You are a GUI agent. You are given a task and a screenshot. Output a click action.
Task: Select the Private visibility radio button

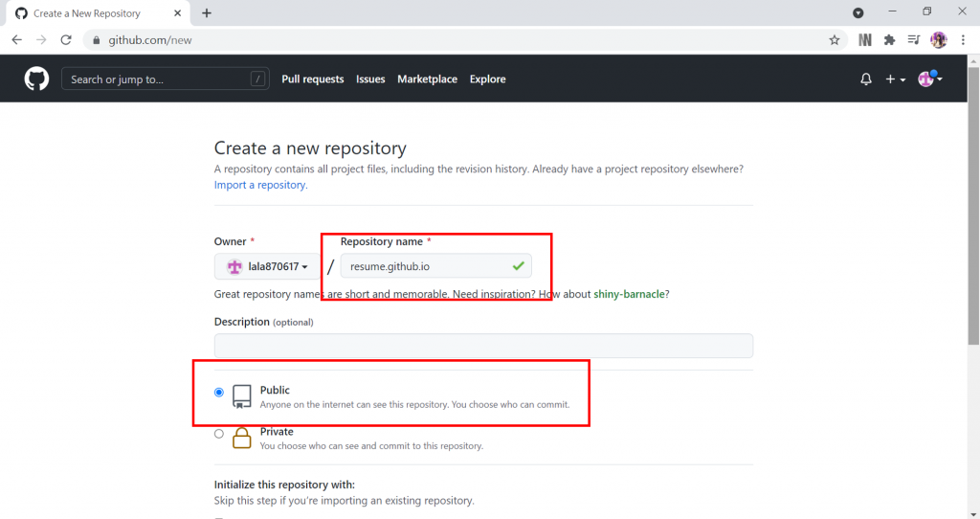pyautogui.click(x=219, y=434)
